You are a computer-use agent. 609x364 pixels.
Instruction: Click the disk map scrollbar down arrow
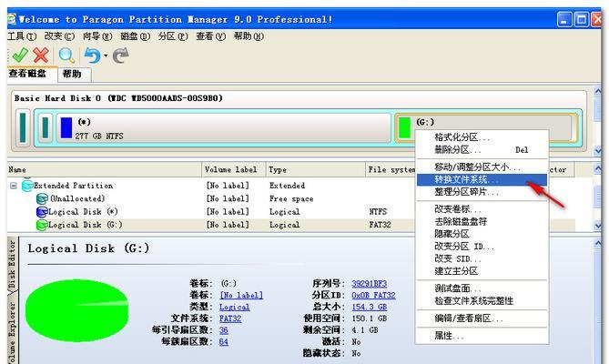pos(597,150)
